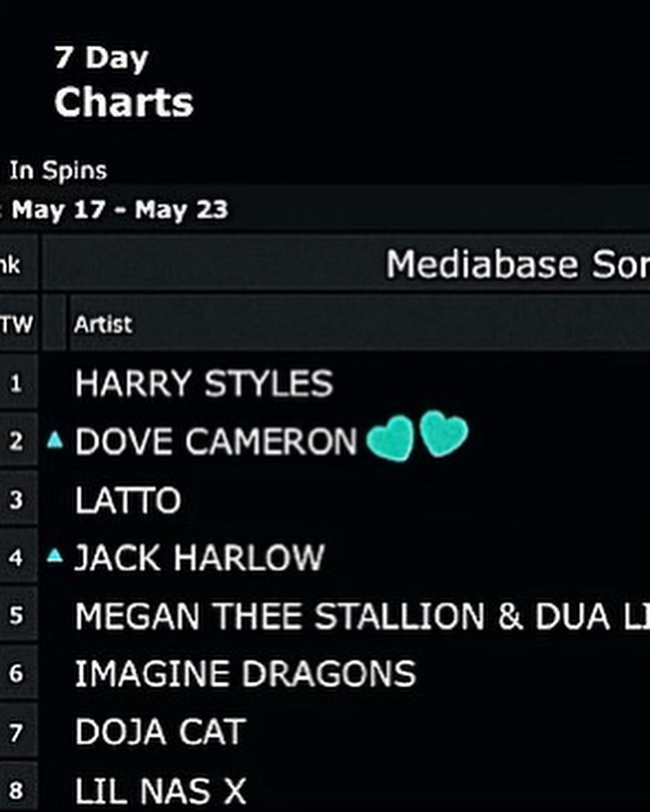
Task: Click rank number 8 cell
Action: [x=17, y=790]
